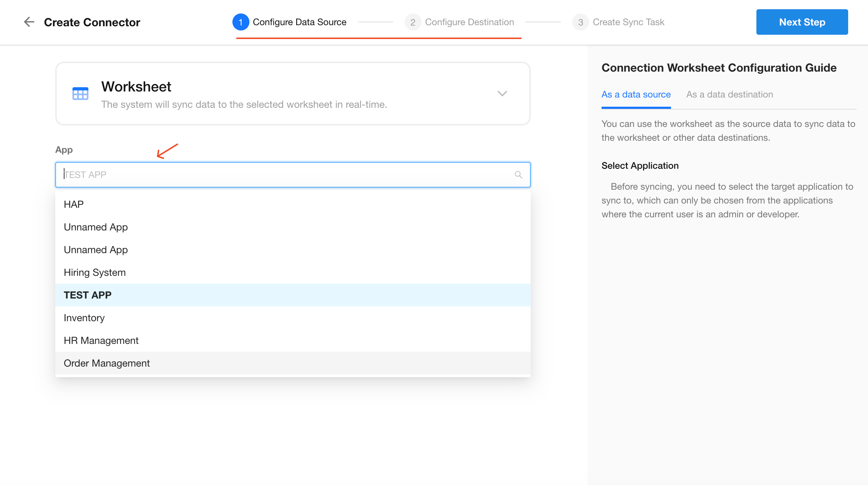Viewport: 868px width, 485px height.
Task: Click the back arrow icon
Action: click(x=29, y=22)
